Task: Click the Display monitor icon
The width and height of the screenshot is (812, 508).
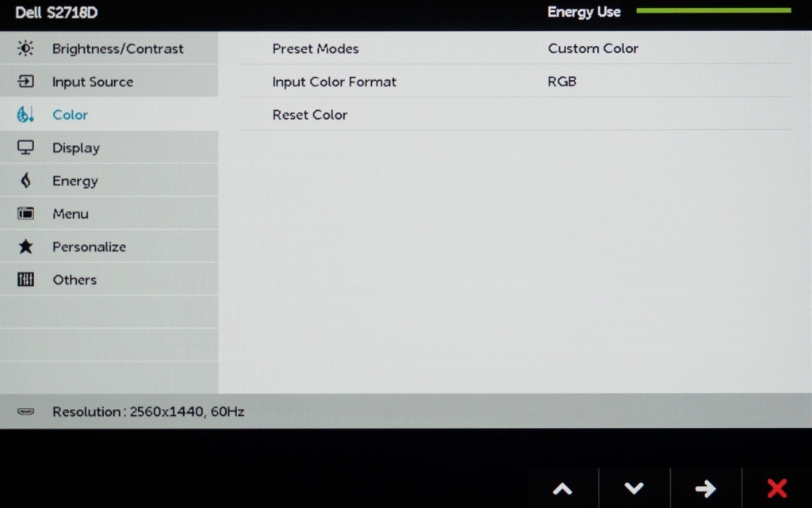Action: 25,147
